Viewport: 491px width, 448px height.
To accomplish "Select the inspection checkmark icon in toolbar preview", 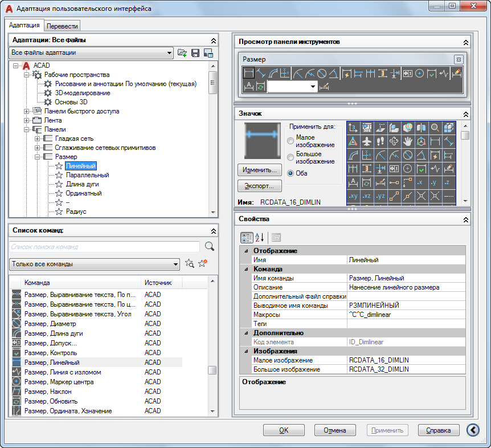I will [x=432, y=74].
